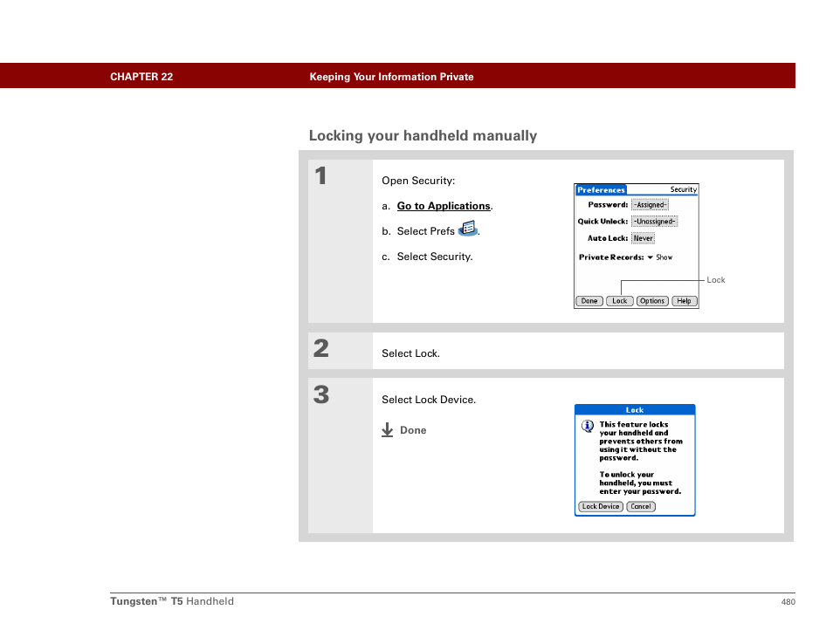Select the Auto Lock Never field
833x644 pixels.
pyautogui.click(x=643, y=238)
